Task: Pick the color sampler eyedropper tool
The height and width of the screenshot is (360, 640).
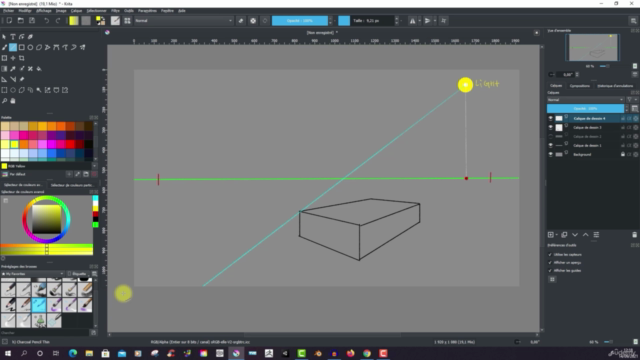Action: 13,69
